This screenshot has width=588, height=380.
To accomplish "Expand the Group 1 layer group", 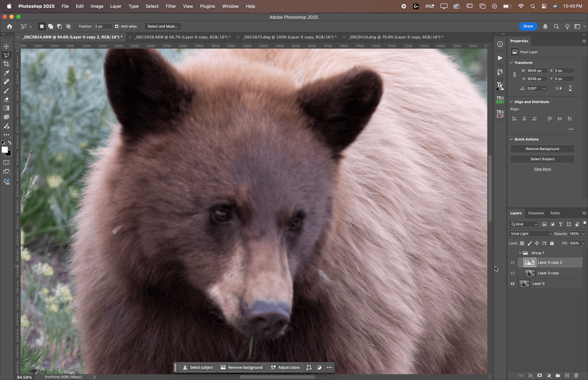I will pyautogui.click(x=520, y=252).
